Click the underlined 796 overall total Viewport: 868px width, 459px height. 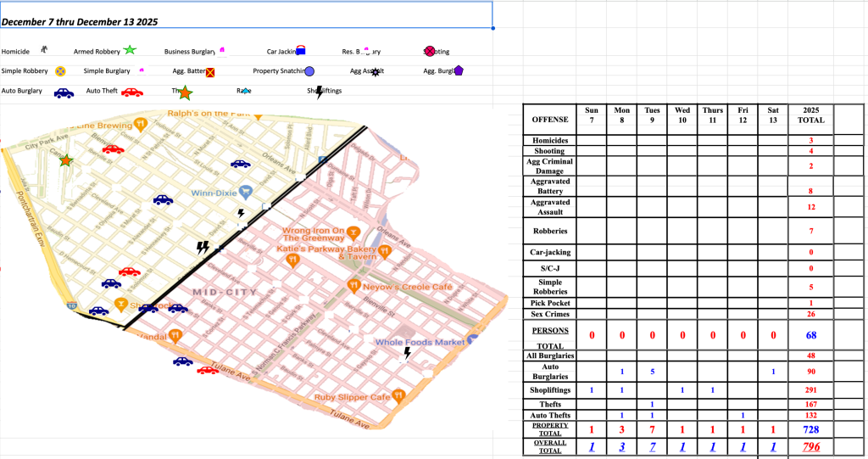click(810, 446)
